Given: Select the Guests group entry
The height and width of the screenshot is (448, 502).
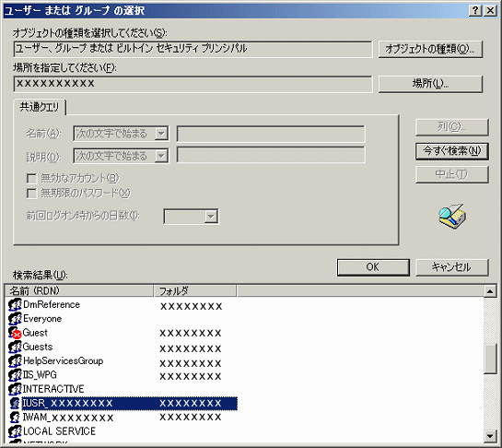Looking at the screenshot, I should click(x=38, y=347).
